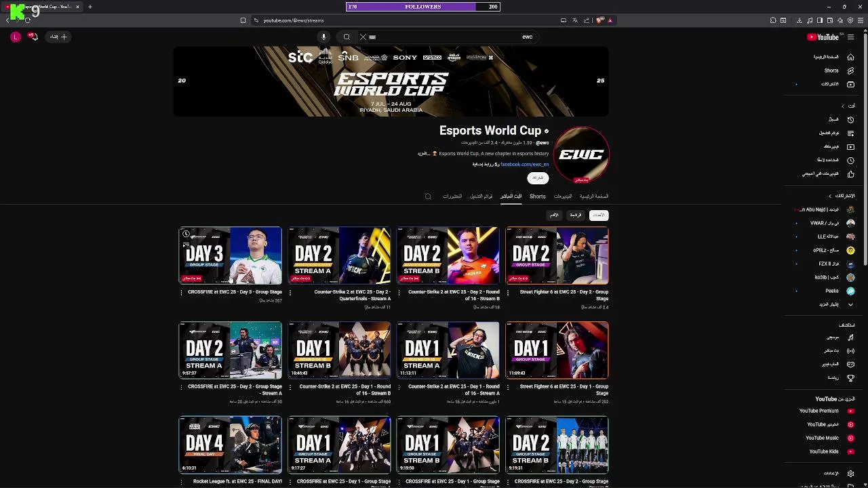This screenshot has height=488, width=868.
Task: Expand 'Show more' subscriptions chevron
Action: pyautogui.click(x=850, y=304)
